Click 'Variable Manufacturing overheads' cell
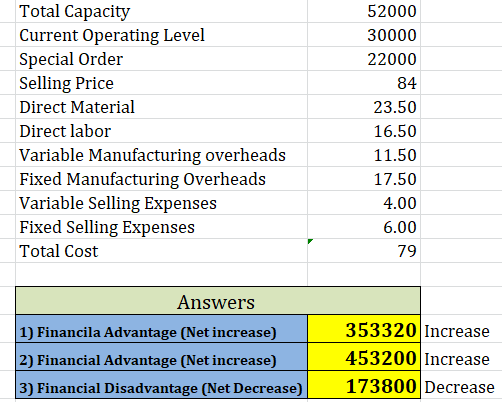This screenshot has height=402, width=502. pyautogui.click(x=161, y=155)
